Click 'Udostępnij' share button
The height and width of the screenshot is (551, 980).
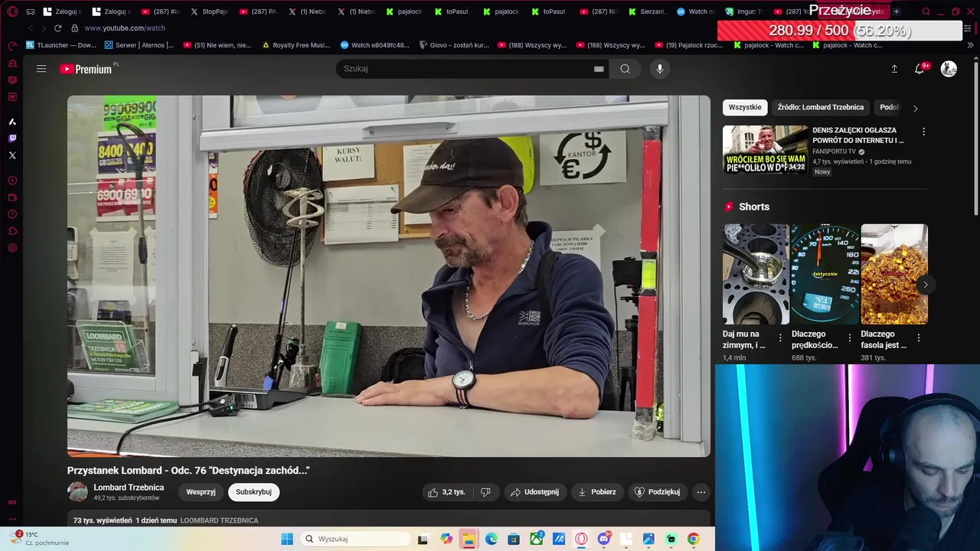(x=534, y=492)
